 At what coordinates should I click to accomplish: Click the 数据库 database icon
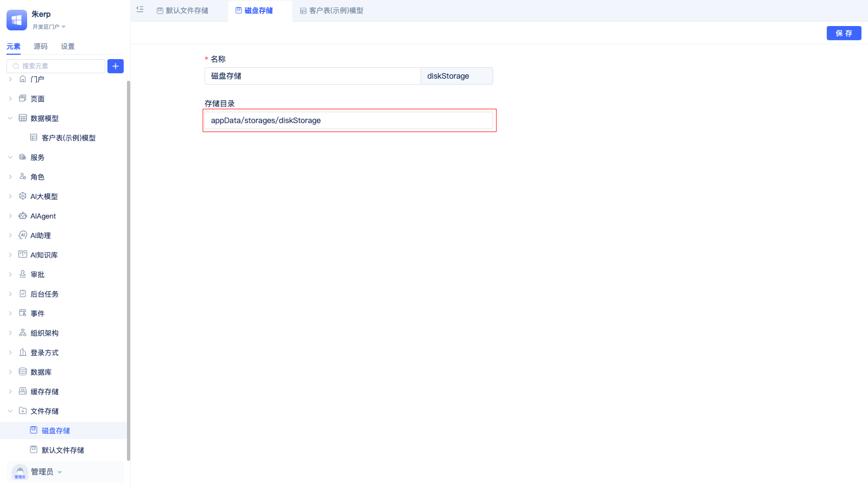coord(23,372)
